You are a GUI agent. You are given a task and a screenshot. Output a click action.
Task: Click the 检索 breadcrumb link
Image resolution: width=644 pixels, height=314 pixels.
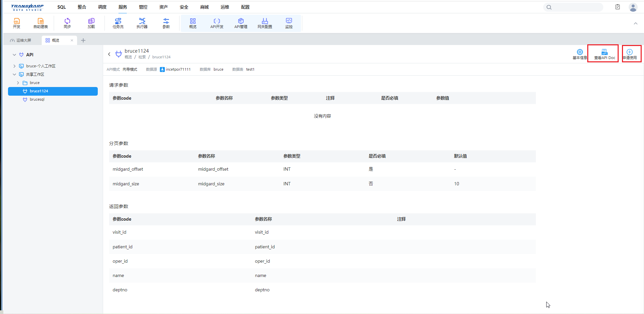[x=142, y=57]
